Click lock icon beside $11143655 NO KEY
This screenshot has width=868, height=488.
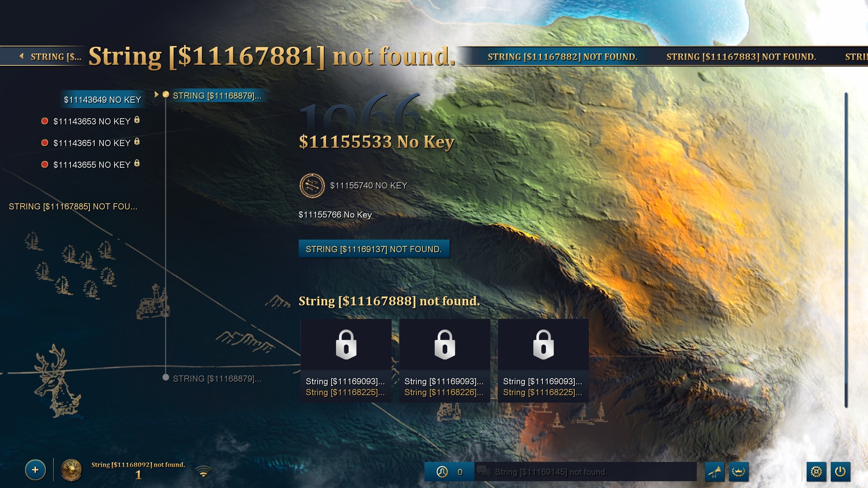click(137, 163)
